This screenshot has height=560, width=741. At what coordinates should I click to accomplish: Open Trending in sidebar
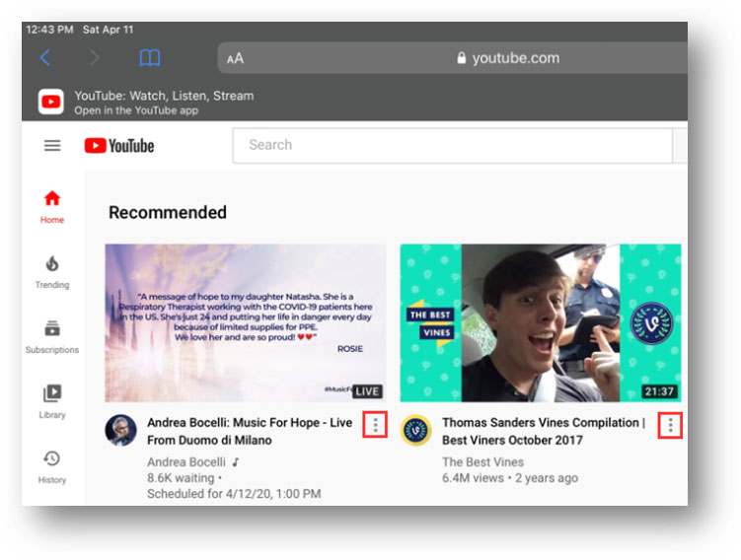click(x=52, y=272)
